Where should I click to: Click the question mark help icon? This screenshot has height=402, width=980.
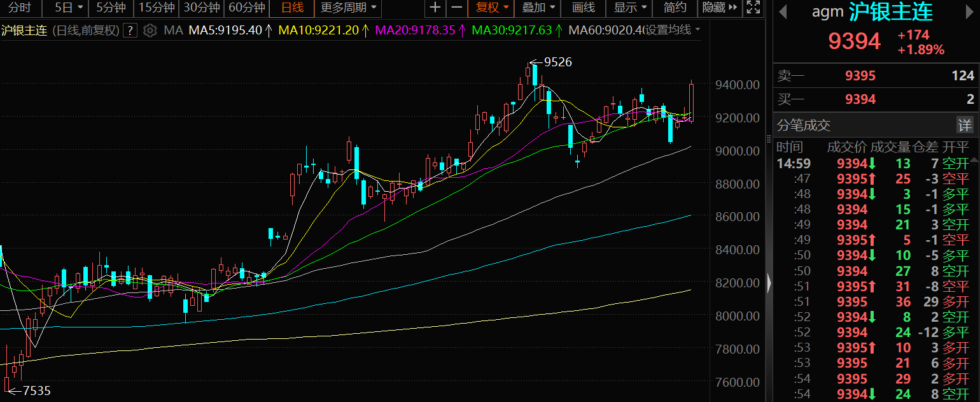[130, 31]
